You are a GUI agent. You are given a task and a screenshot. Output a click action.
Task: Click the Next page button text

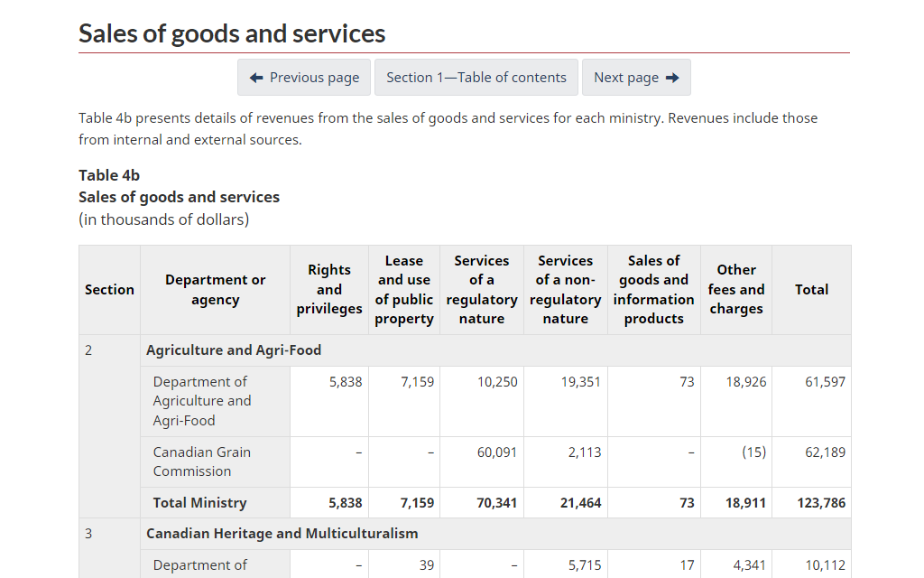tap(626, 78)
